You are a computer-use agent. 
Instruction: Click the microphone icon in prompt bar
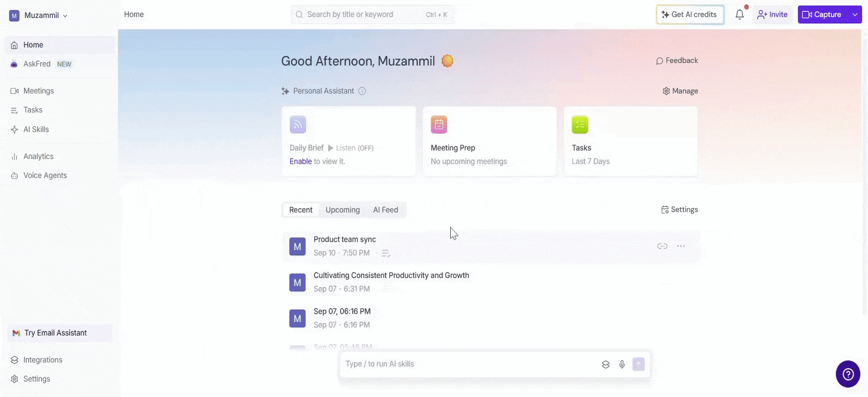pyautogui.click(x=622, y=364)
